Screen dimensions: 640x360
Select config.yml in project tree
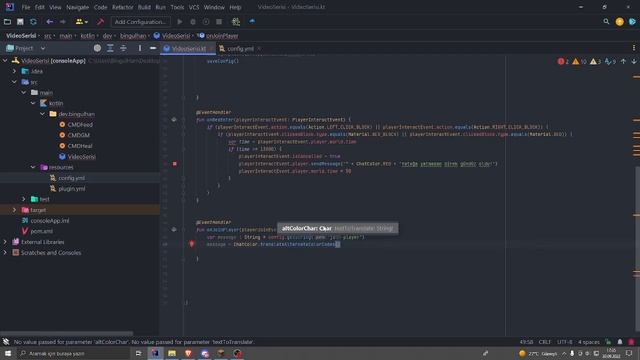[71, 178]
